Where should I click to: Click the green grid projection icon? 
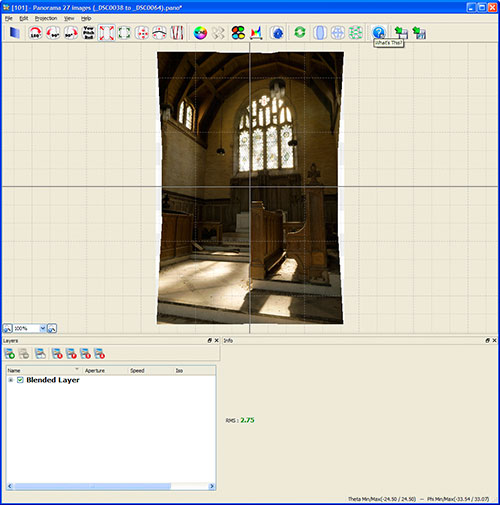pyautogui.click(x=356, y=33)
